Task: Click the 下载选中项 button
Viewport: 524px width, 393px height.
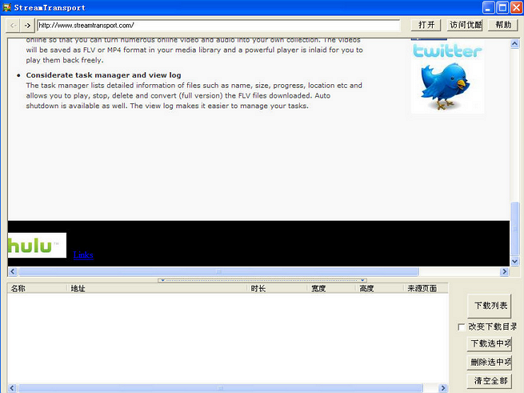Action: point(490,344)
